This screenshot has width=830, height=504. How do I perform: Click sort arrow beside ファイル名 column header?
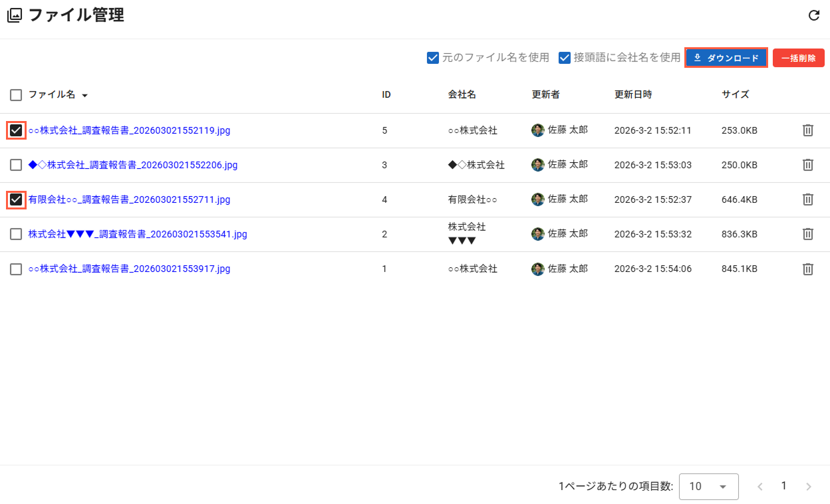(84, 96)
